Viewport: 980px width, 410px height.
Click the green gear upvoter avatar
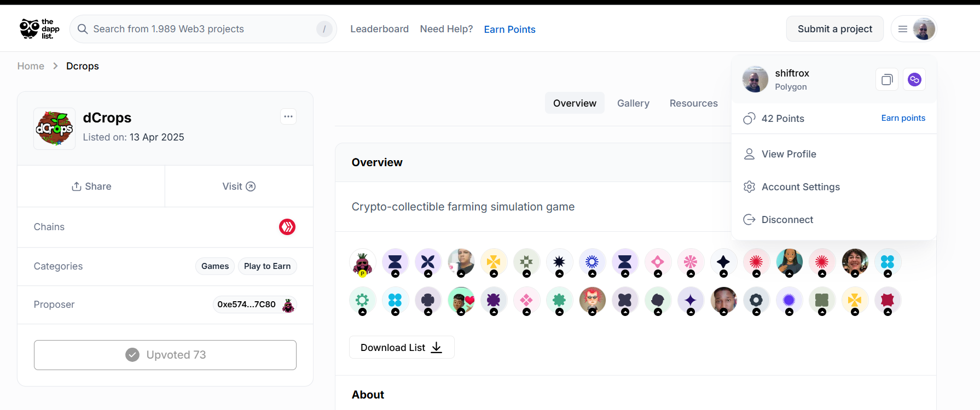(x=362, y=301)
